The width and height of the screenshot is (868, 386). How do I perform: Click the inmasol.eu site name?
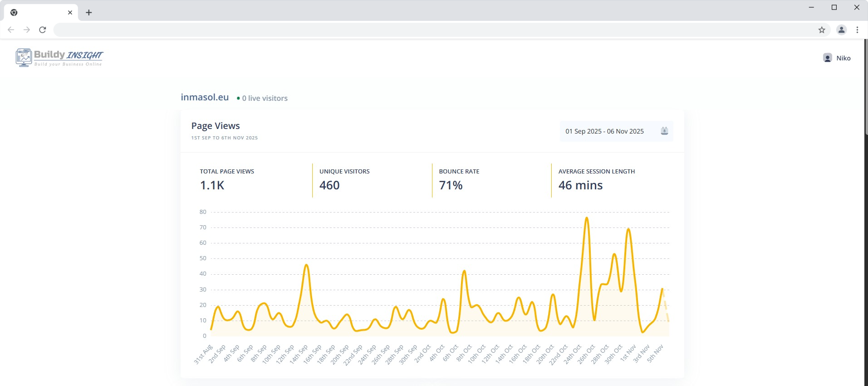205,97
